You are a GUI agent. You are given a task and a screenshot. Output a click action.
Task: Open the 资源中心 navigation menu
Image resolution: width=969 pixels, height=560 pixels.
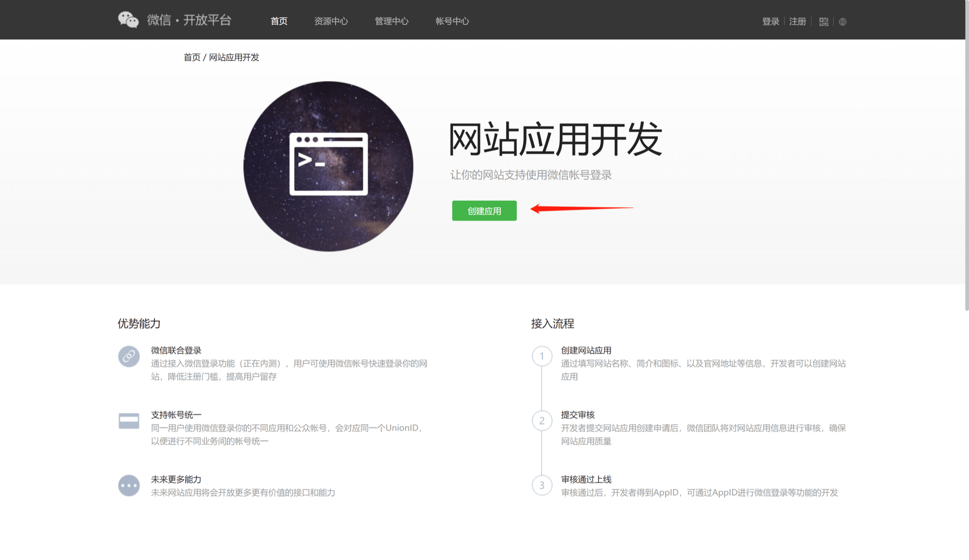point(331,21)
